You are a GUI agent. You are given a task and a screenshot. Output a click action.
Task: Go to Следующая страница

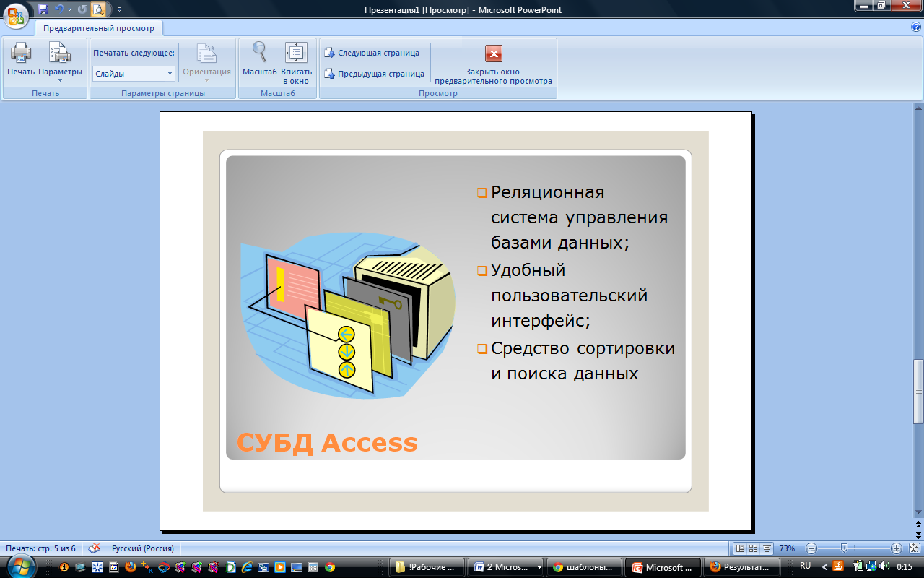[372, 53]
